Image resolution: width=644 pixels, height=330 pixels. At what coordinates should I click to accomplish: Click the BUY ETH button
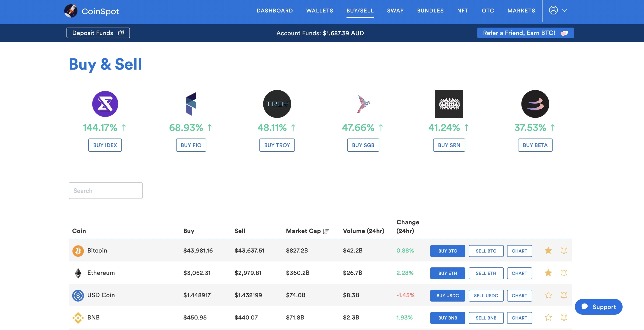448,273
